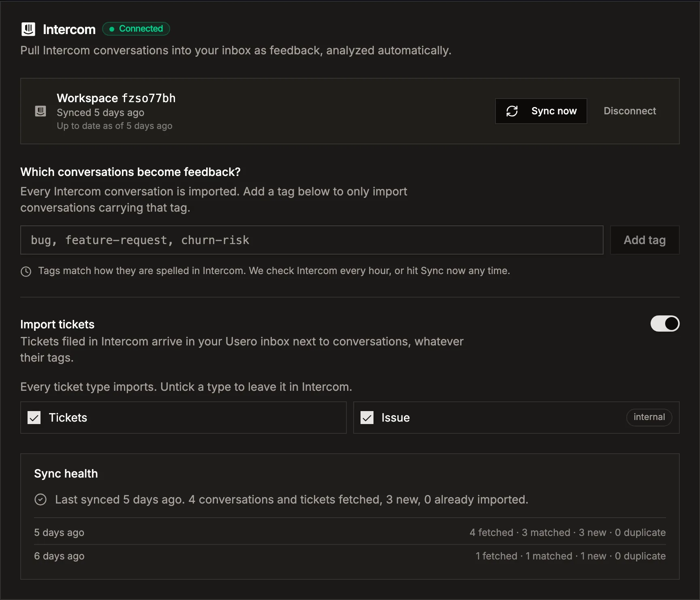This screenshot has width=700, height=600.
Task: Click the refresh arrows icon in Sync now
Action: 512,111
